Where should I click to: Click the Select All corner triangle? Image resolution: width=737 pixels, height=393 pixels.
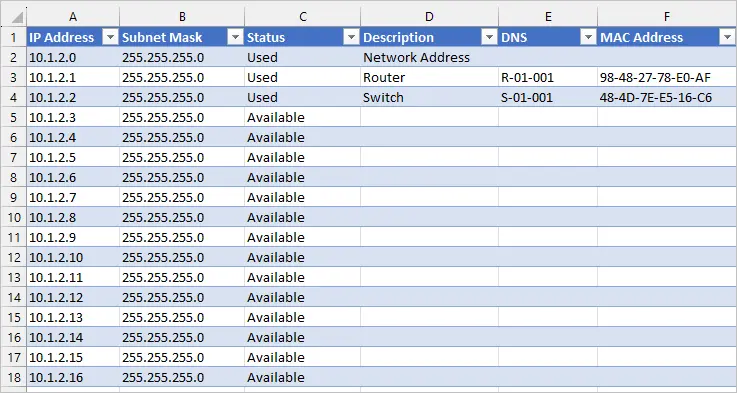point(17,18)
